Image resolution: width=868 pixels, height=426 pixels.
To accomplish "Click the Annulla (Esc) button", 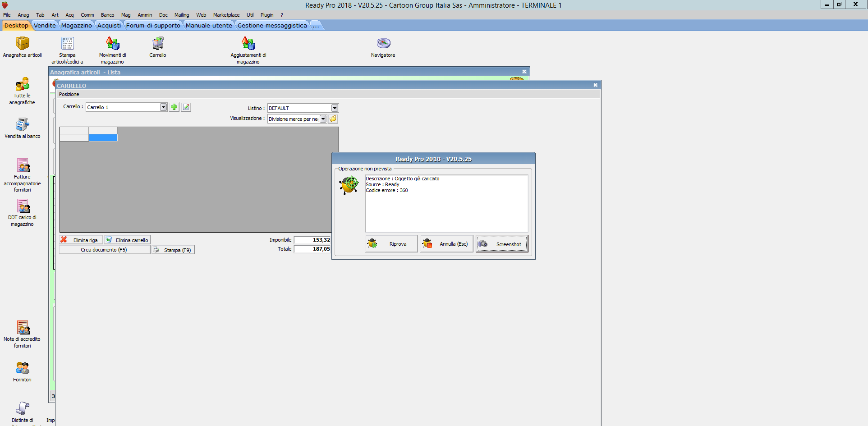I will (446, 244).
